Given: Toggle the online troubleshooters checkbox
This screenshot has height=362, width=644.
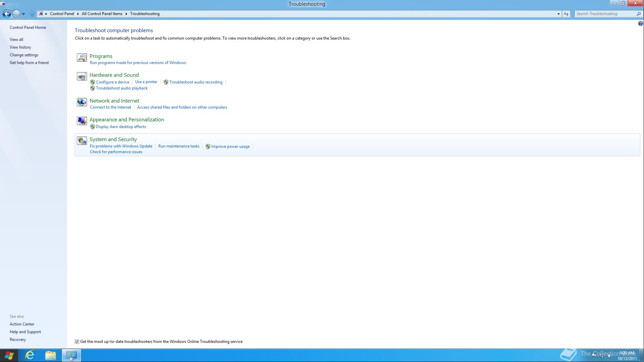Looking at the screenshot, I should tap(77, 342).
